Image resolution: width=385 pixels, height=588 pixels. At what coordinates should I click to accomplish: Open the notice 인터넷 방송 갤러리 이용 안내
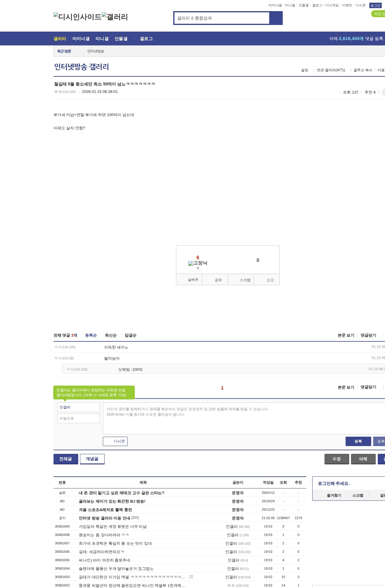pos(104,518)
